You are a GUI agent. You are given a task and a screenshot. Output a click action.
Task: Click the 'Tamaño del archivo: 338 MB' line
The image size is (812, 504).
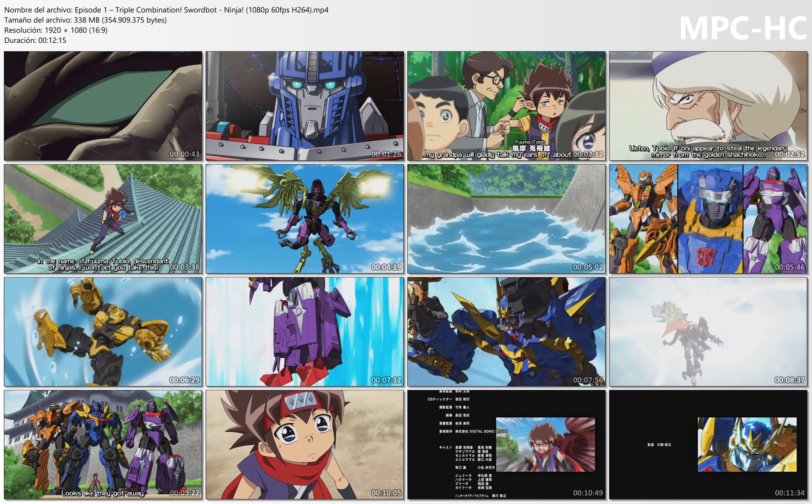tap(85, 20)
